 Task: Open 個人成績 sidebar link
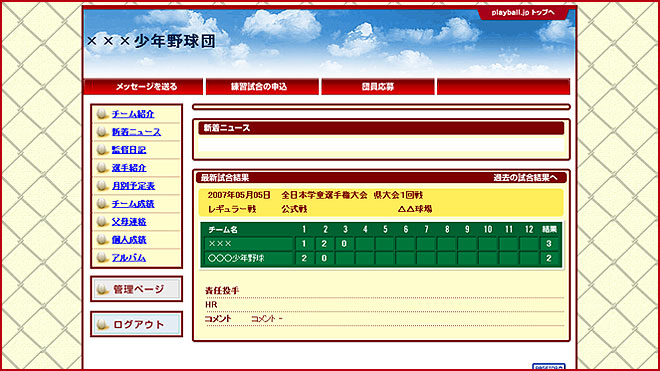129,240
